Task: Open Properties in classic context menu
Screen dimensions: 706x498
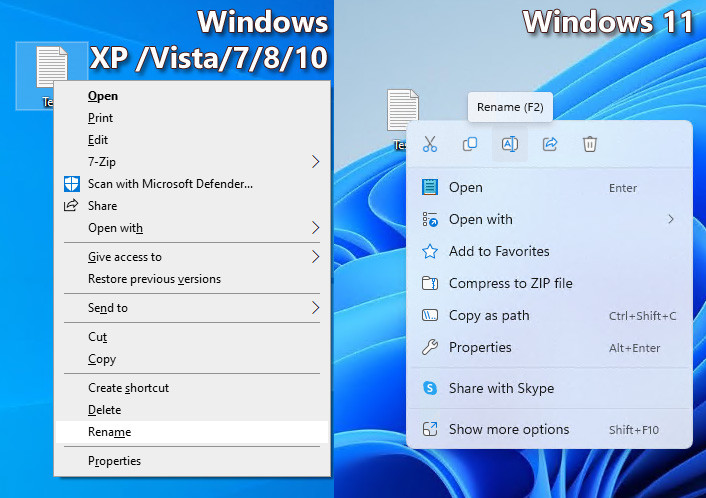Action: (x=192, y=461)
